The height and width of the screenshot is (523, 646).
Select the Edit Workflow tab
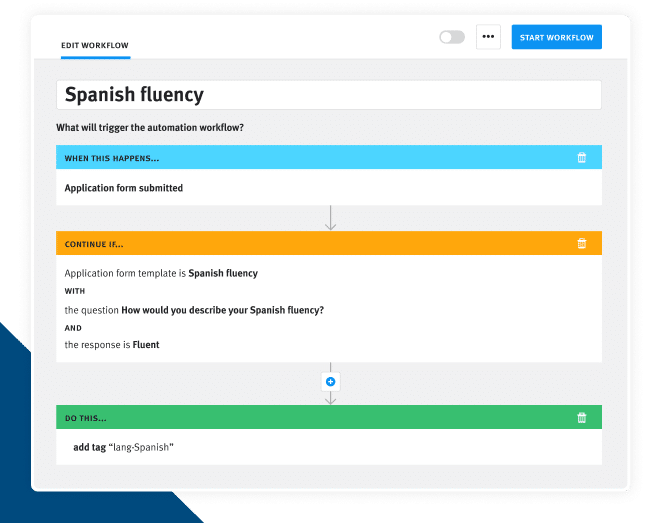(95, 45)
